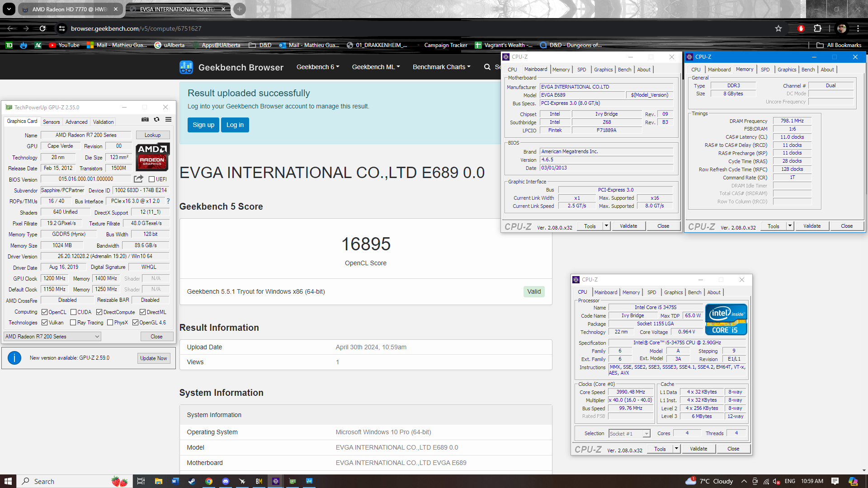Click the GPU-Z refresh icon

pos(156,119)
